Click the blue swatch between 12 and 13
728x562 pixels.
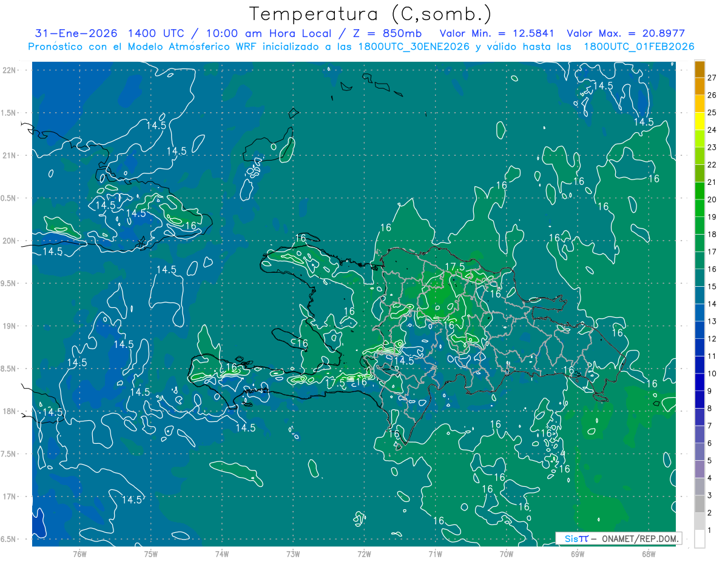[x=700, y=329]
